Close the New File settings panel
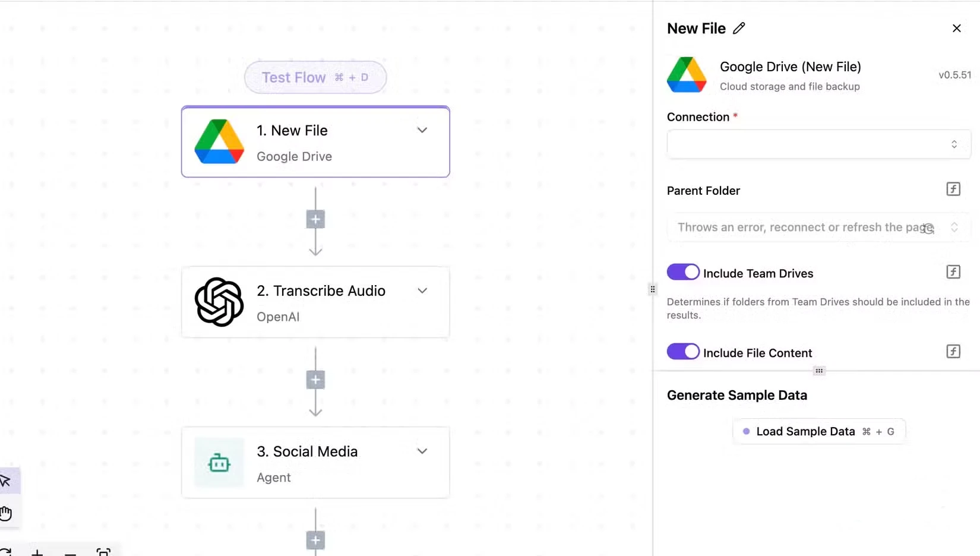Image resolution: width=980 pixels, height=556 pixels. pyautogui.click(x=956, y=29)
